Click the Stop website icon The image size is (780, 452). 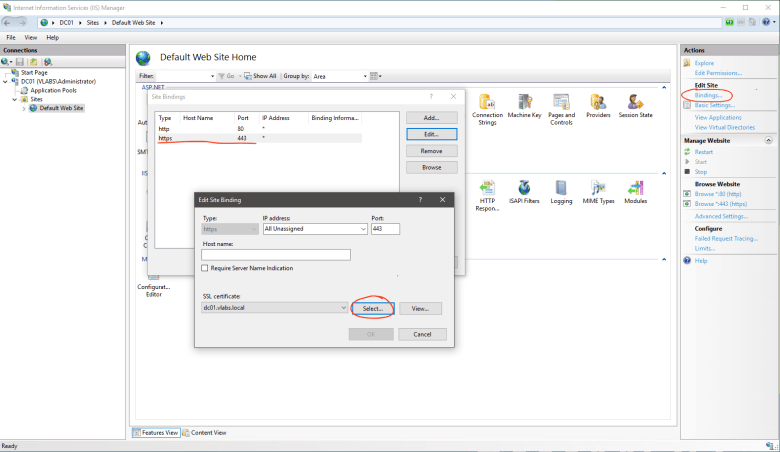pyautogui.click(x=687, y=172)
